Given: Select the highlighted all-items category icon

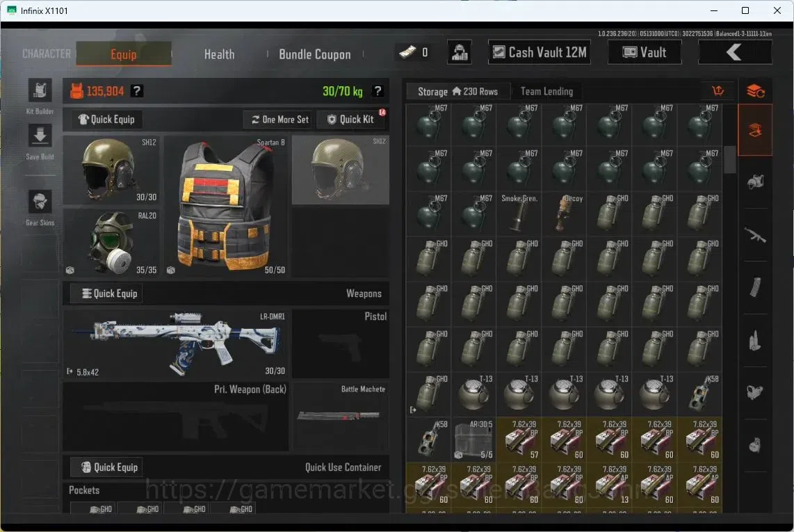Looking at the screenshot, I should 755,130.
